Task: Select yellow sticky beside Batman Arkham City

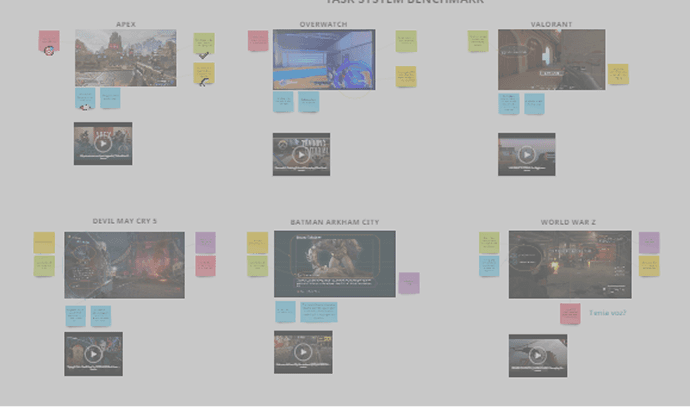Action: pyautogui.click(x=257, y=242)
